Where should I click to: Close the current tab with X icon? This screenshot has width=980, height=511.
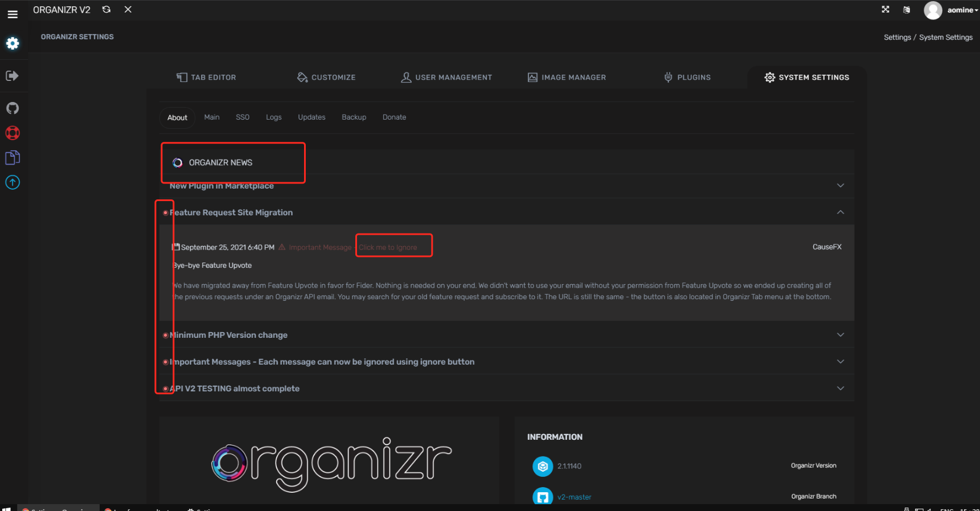coord(128,10)
